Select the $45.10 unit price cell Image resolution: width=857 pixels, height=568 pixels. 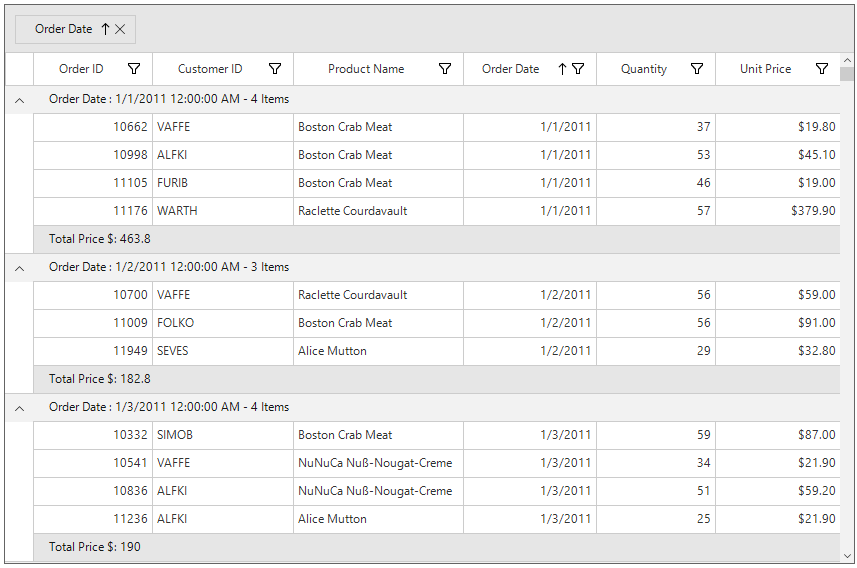[x=778, y=155]
